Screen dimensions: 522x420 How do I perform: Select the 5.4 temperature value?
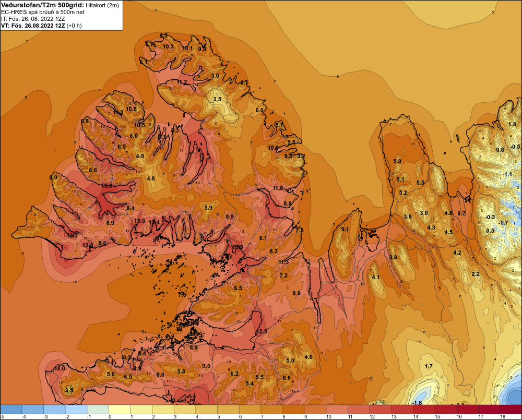click(x=250, y=383)
